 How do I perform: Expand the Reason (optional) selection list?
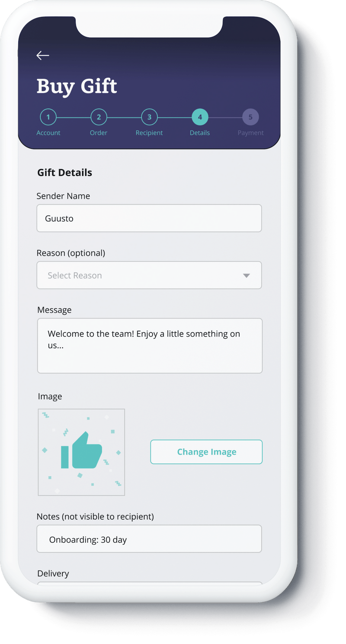point(149,275)
